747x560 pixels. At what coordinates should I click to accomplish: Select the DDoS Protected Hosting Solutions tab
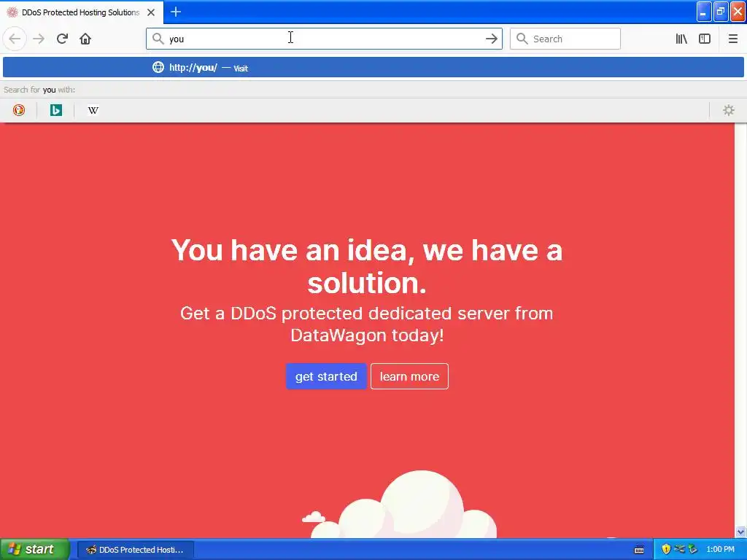81,12
